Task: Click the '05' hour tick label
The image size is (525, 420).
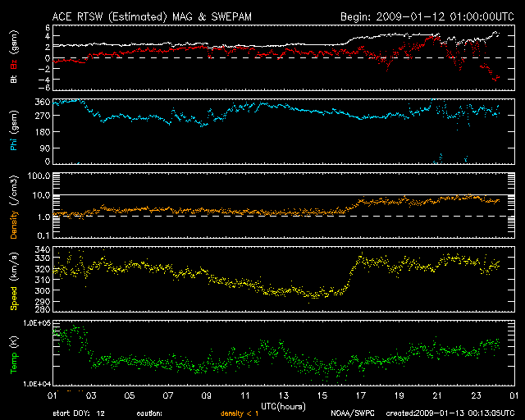Action: click(x=130, y=395)
